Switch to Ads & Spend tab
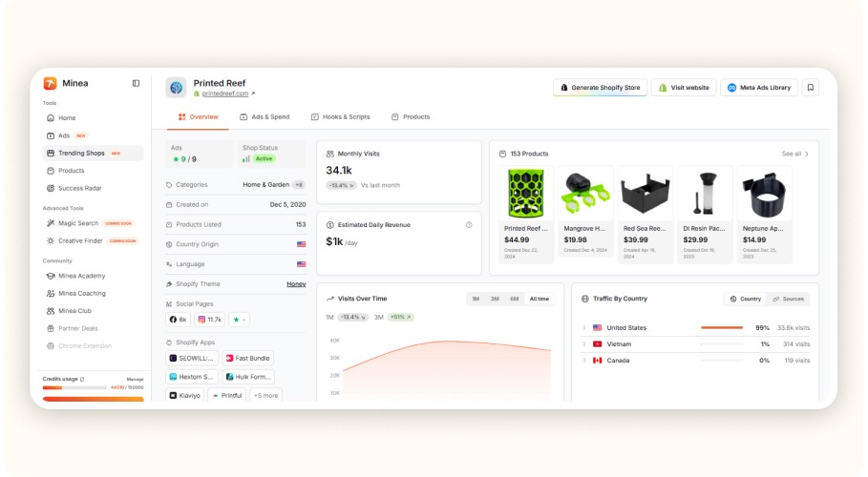The image size is (868, 477). 265,116
